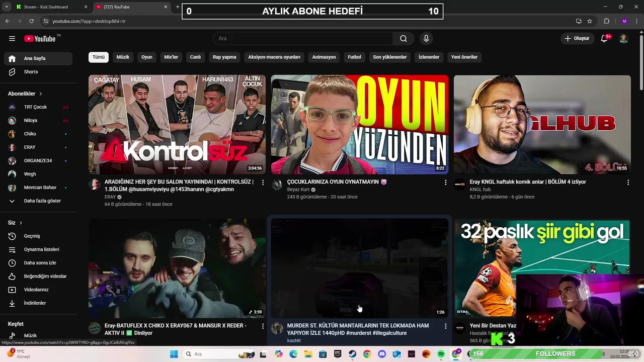Viewport: 644px width, 362px height.
Task: Open options for the MURDER ST. video
Action: 445,326
